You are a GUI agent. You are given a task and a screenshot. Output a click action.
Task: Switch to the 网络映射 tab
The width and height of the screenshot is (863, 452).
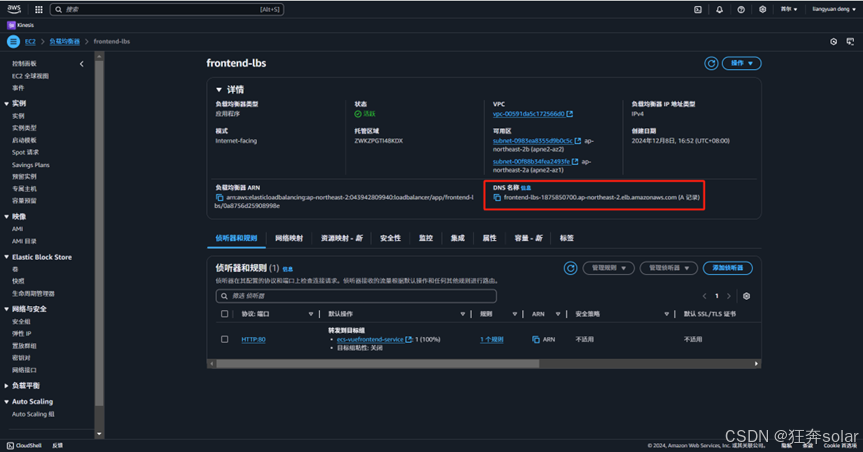(289, 238)
